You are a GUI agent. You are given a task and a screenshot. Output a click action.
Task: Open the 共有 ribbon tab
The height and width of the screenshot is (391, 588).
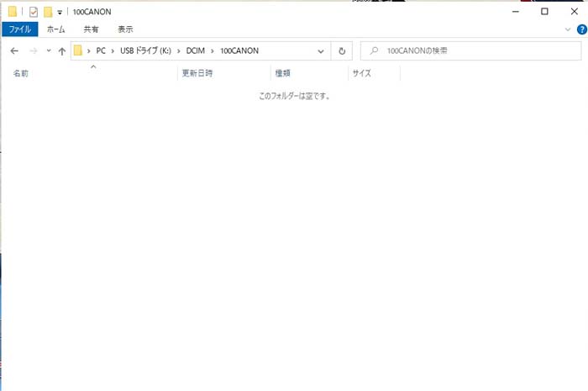click(x=91, y=29)
